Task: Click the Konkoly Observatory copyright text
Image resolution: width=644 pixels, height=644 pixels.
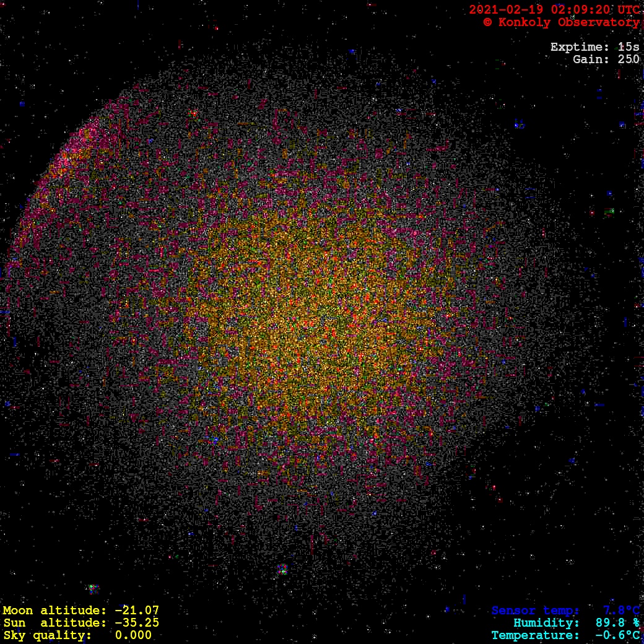Action: [x=561, y=22]
